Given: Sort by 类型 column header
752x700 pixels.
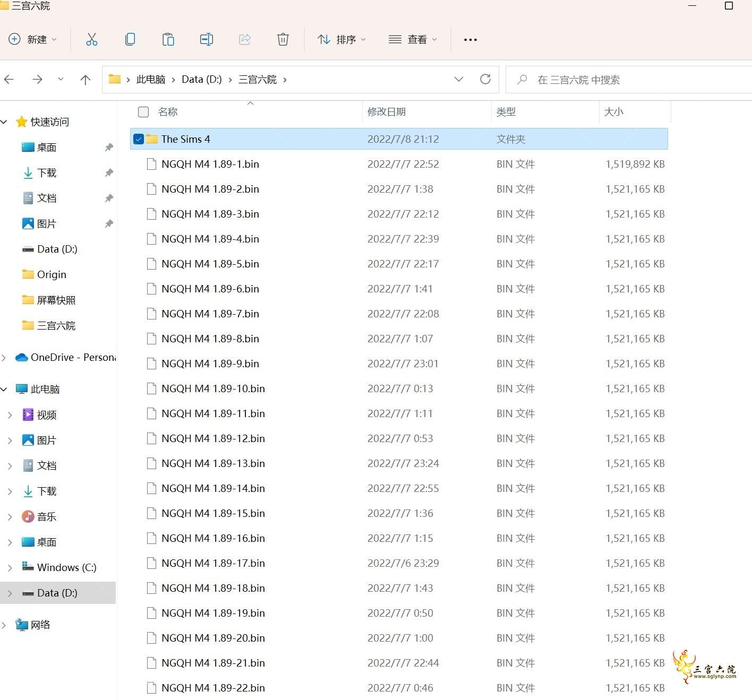Looking at the screenshot, I should pyautogui.click(x=506, y=112).
